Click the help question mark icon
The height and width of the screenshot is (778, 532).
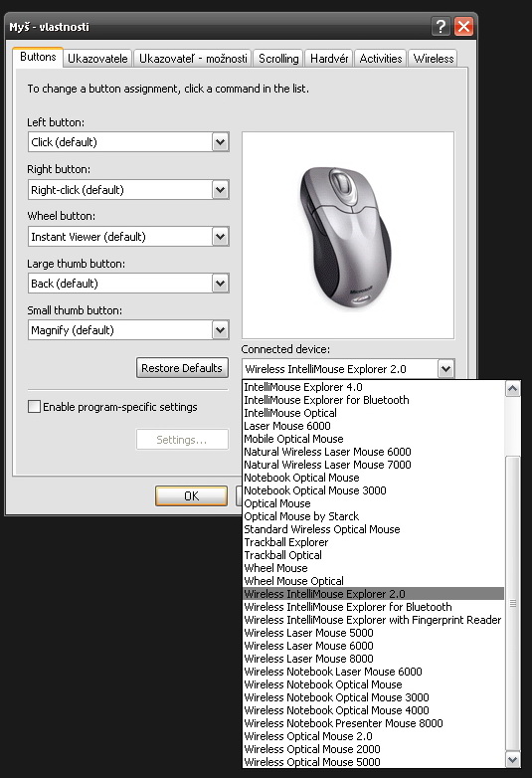coord(441,26)
